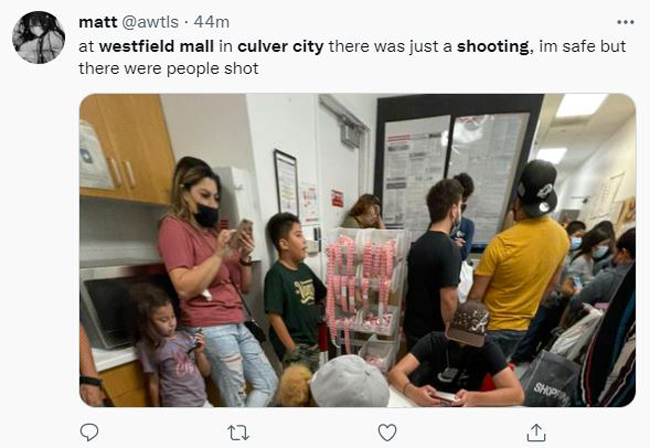Screen dimensions: 650x448
Task: Click the bold word shooting
Action: pyautogui.click(x=493, y=46)
